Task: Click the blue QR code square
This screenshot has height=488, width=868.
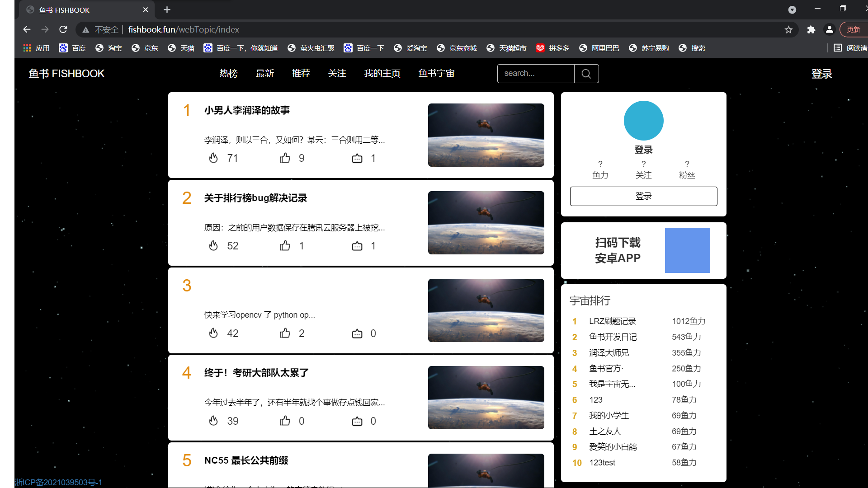Action: click(687, 250)
